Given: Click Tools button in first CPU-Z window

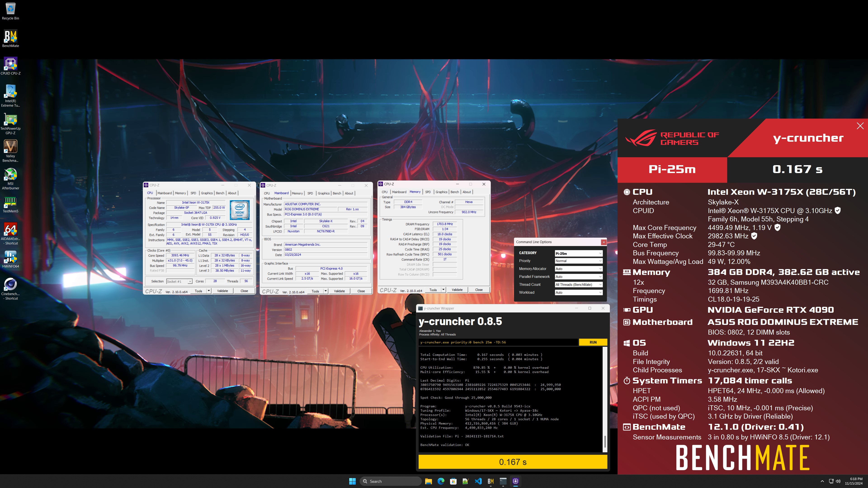Looking at the screenshot, I should (198, 291).
